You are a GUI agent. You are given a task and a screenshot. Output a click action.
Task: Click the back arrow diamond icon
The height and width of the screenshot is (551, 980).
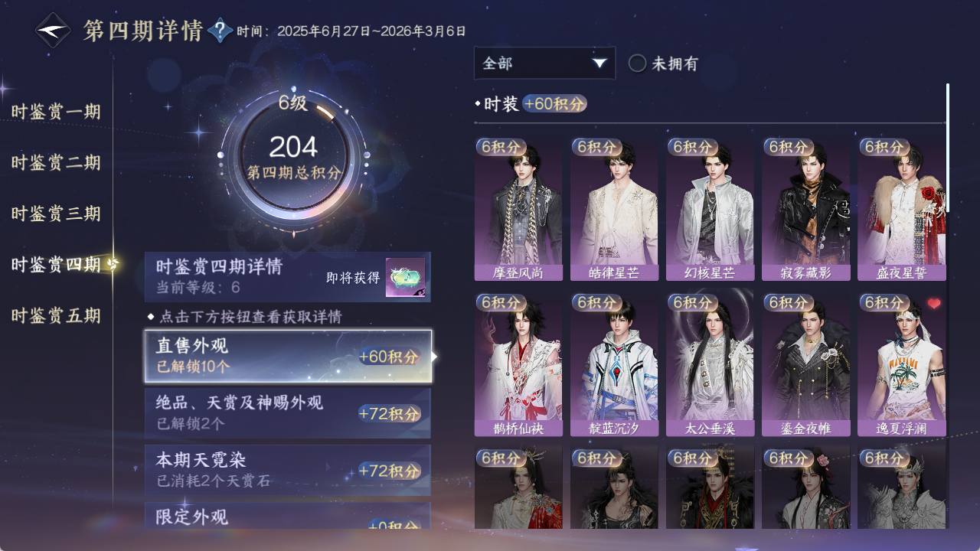(x=53, y=31)
